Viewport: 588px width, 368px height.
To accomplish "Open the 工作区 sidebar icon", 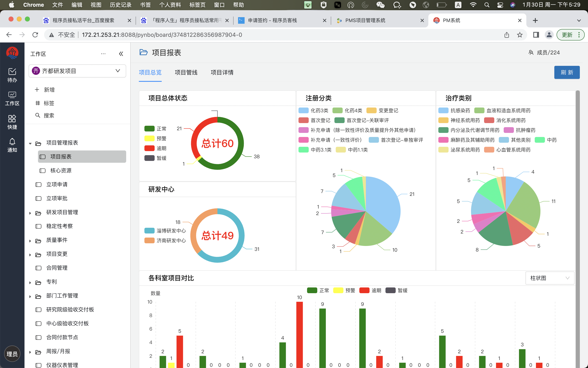I will 12,98.
